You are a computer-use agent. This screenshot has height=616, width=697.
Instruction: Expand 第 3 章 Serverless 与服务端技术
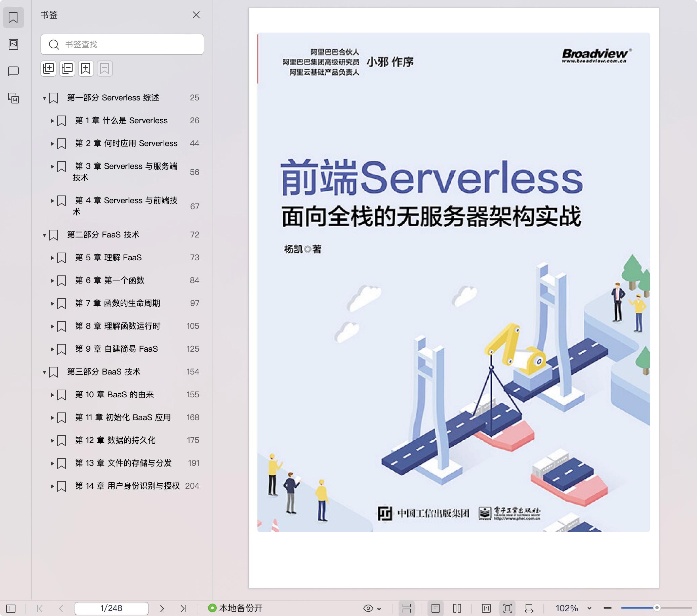click(52, 167)
